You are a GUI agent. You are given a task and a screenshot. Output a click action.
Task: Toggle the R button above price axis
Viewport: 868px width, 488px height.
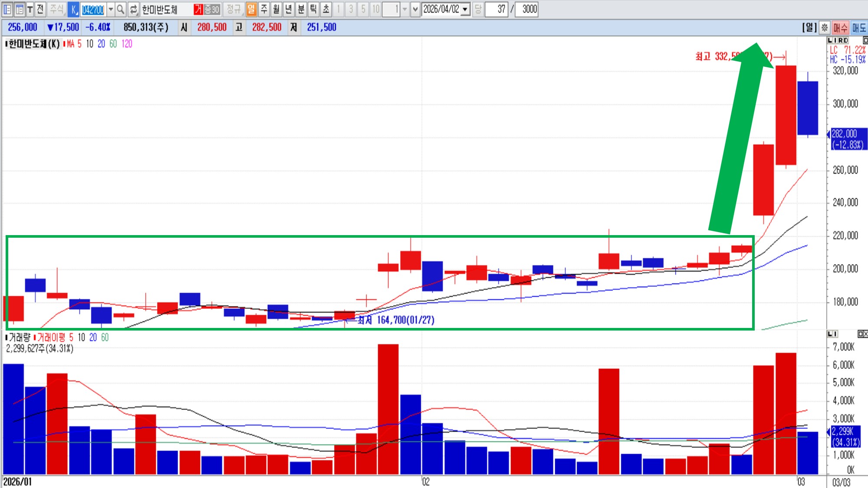tap(841, 40)
